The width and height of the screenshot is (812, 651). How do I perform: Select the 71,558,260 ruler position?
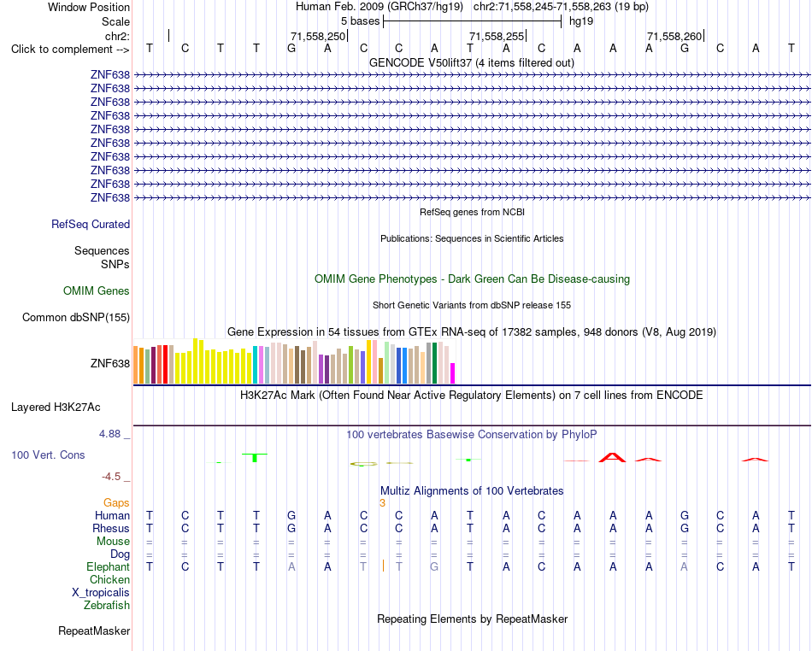point(674,36)
